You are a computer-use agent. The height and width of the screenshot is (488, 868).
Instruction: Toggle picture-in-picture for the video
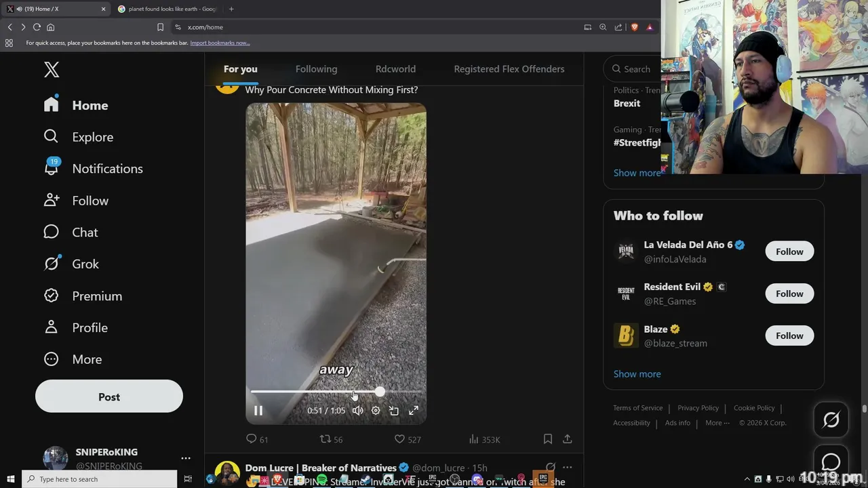[394, 411]
